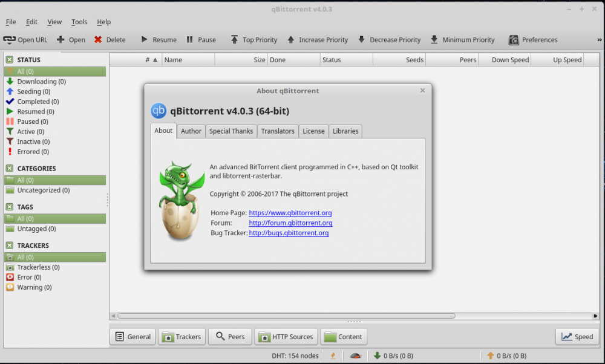Click the download speed status indicator
Image resolution: width=605 pixels, height=364 pixels.
point(394,356)
